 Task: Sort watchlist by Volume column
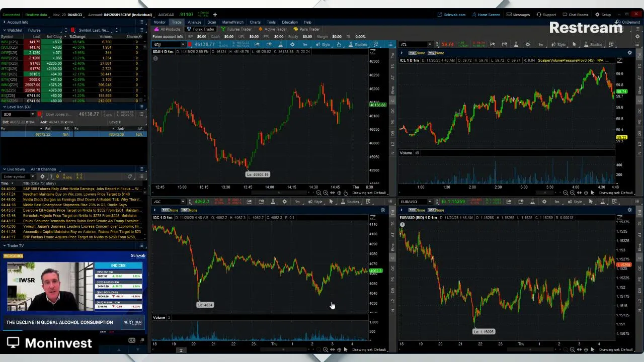[105, 37]
